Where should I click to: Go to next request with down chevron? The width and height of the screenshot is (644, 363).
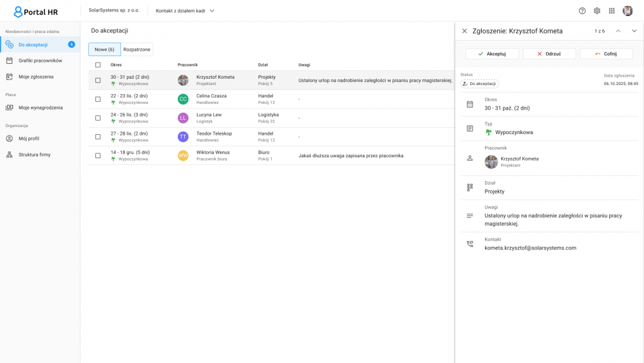[634, 31]
